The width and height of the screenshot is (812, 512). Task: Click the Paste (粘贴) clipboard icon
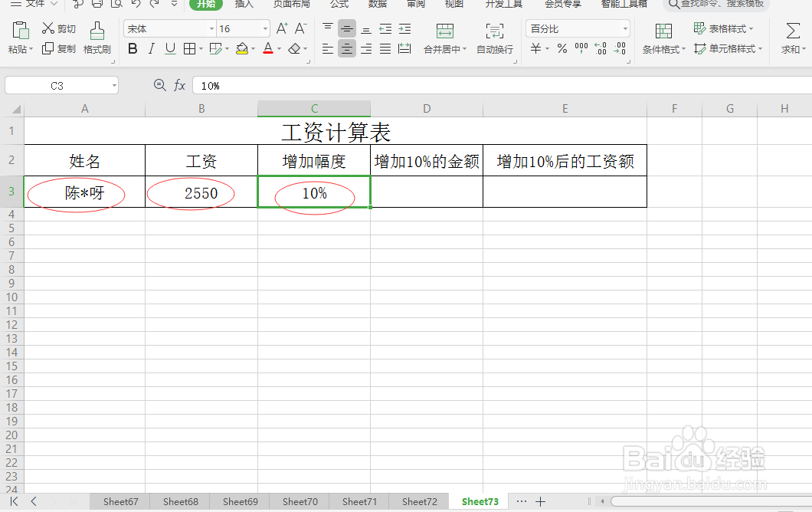coord(20,31)
